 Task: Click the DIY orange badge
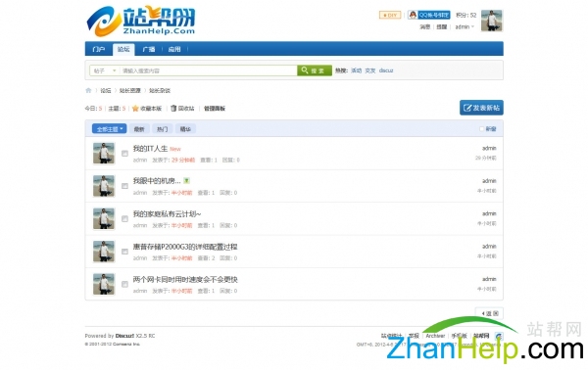[x=390, y=15]
